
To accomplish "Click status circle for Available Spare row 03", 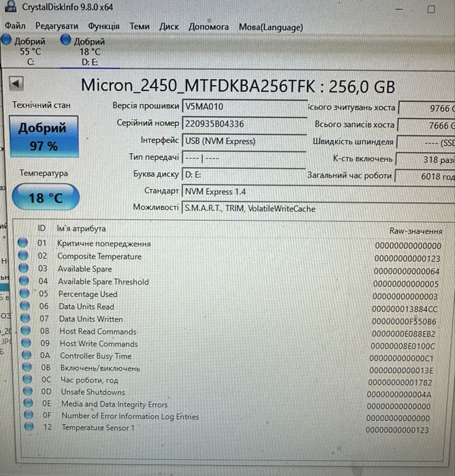I will 23,268.
